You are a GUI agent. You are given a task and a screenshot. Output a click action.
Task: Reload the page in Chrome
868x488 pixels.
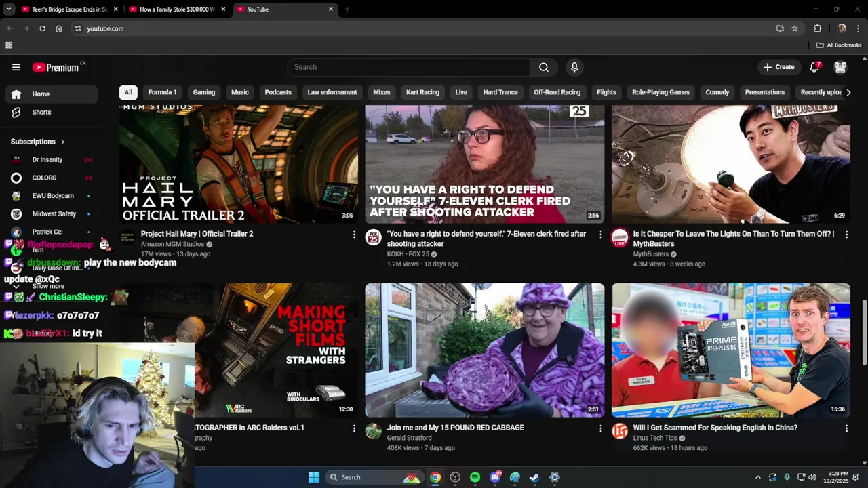[42, 28]
